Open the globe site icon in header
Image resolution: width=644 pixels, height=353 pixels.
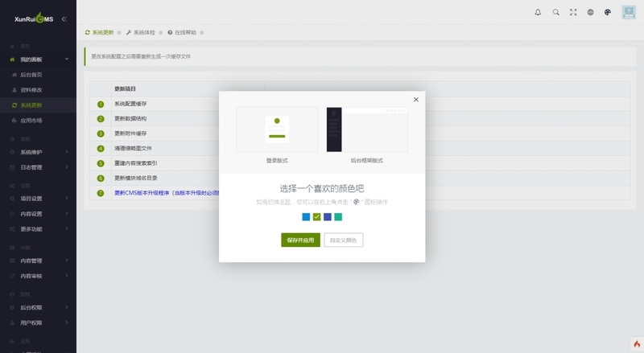coord(590,12)
